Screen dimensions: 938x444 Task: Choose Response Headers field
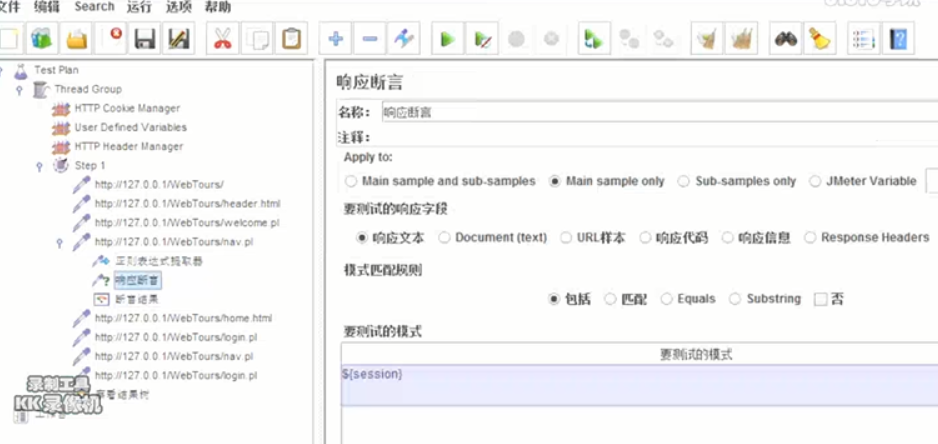(x=866, y=238)
